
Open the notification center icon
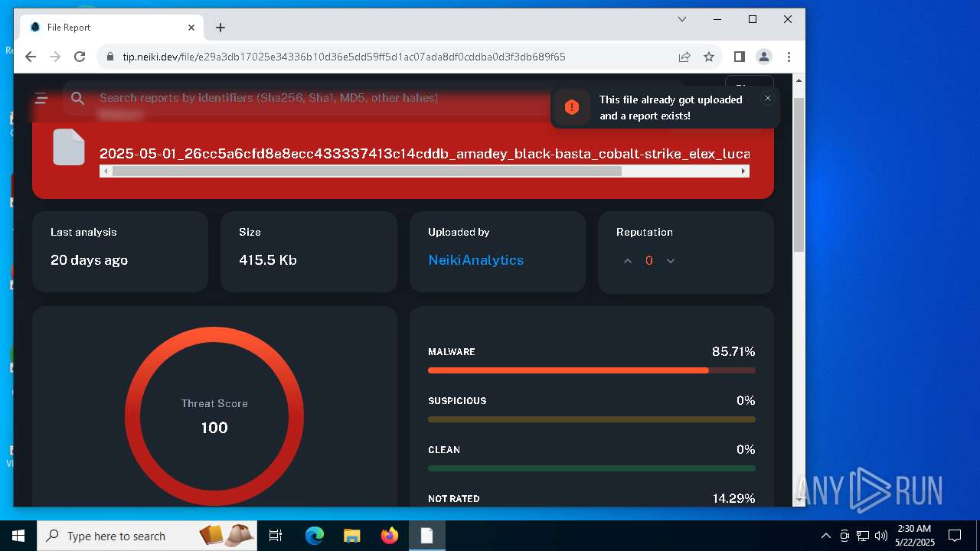point(955,536)
